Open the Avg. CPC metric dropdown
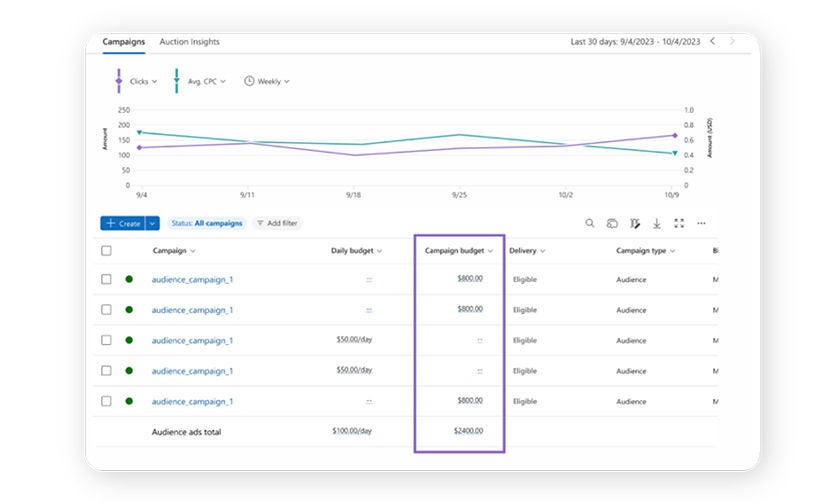Screen dimensions: 834x503 (x=206, y=81)
